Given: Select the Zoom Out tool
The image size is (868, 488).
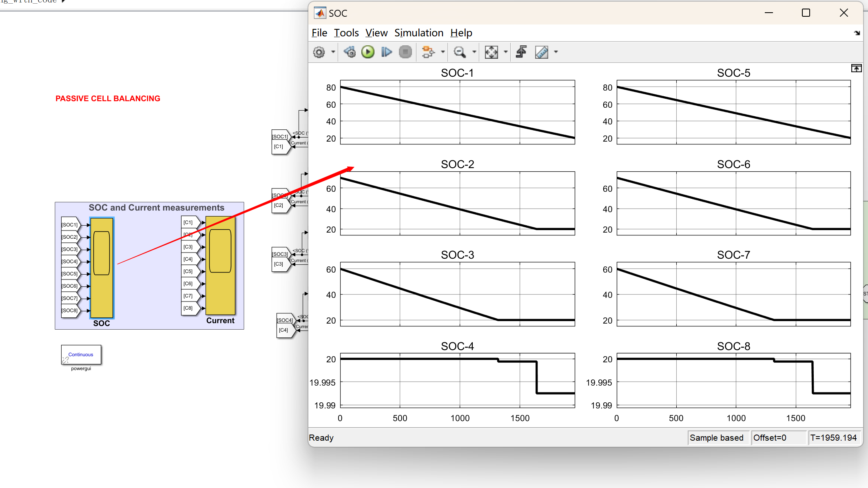Looking at the screenshot, I should [460, 52].
